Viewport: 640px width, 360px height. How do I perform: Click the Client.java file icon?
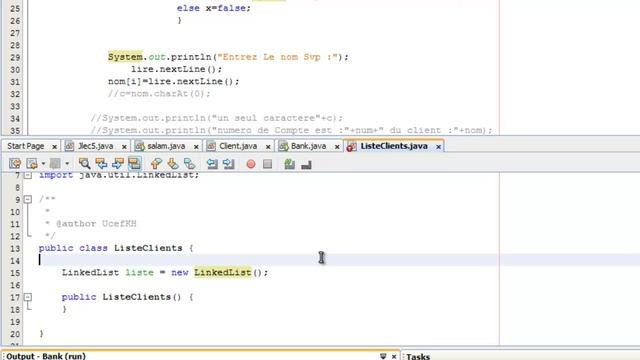click(x=211, y=146)
